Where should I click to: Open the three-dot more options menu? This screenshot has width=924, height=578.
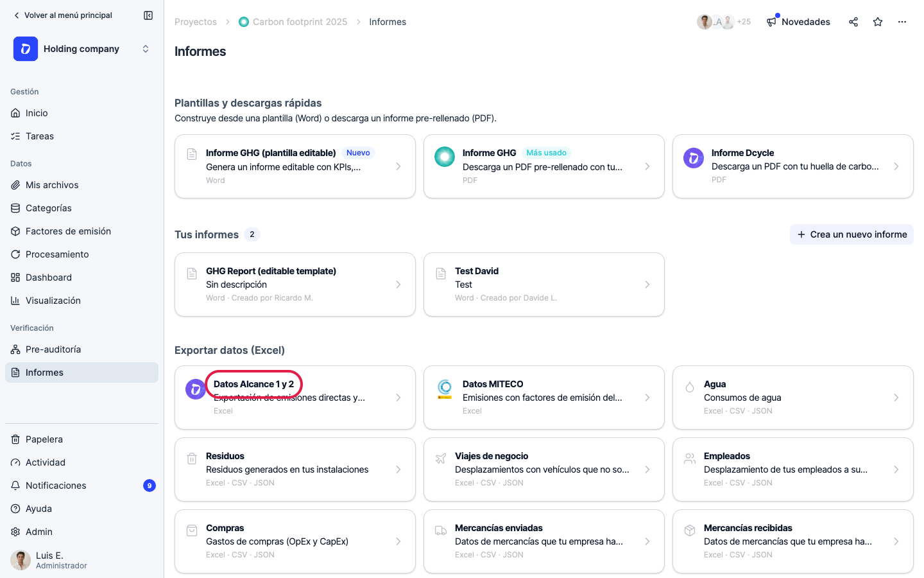(902, 22)
